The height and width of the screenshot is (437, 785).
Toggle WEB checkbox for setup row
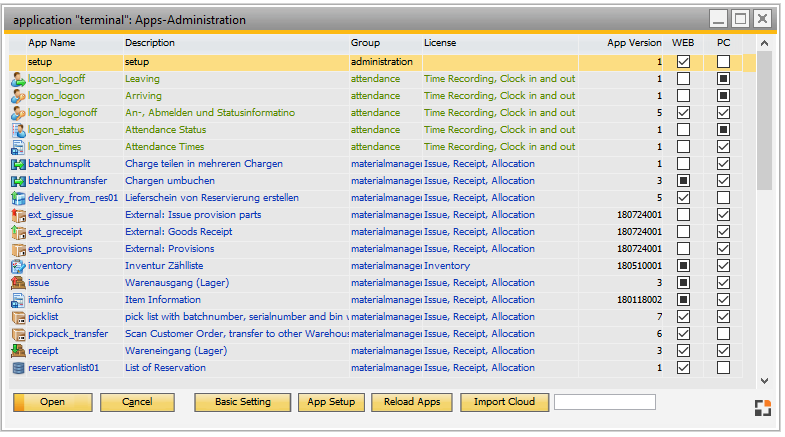683,62
